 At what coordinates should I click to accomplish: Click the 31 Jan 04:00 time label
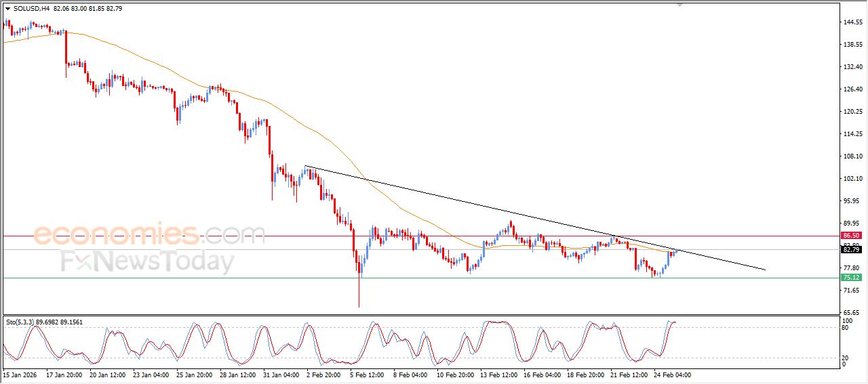pos(279,374)
